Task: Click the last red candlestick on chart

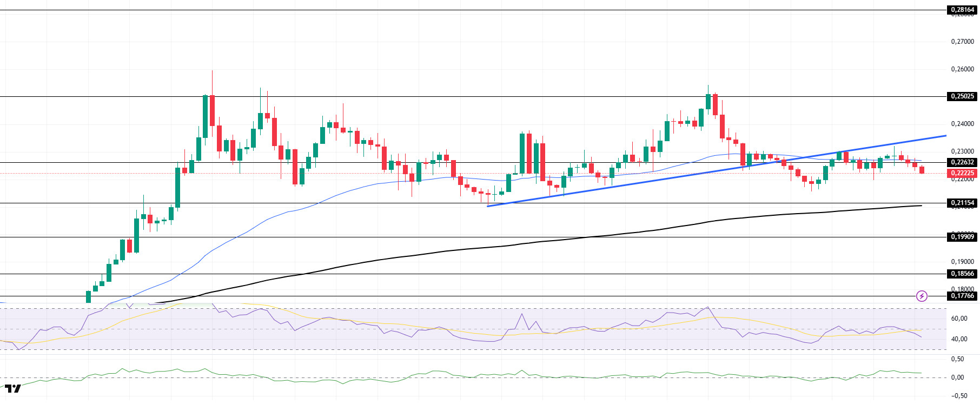Action: pyautogui.click(x=922, y=170)
